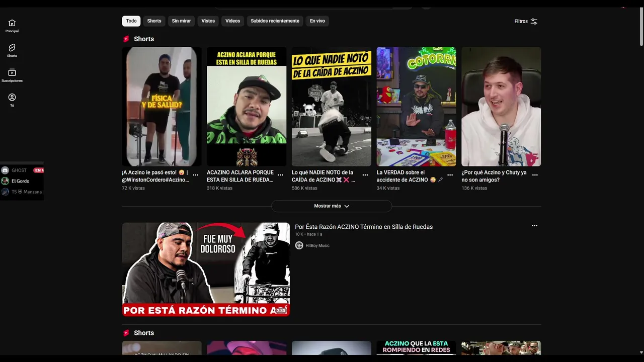Open the COTORRISA short thumbnail
This screenshot has height=362, width=644.
tap(416, 107)
